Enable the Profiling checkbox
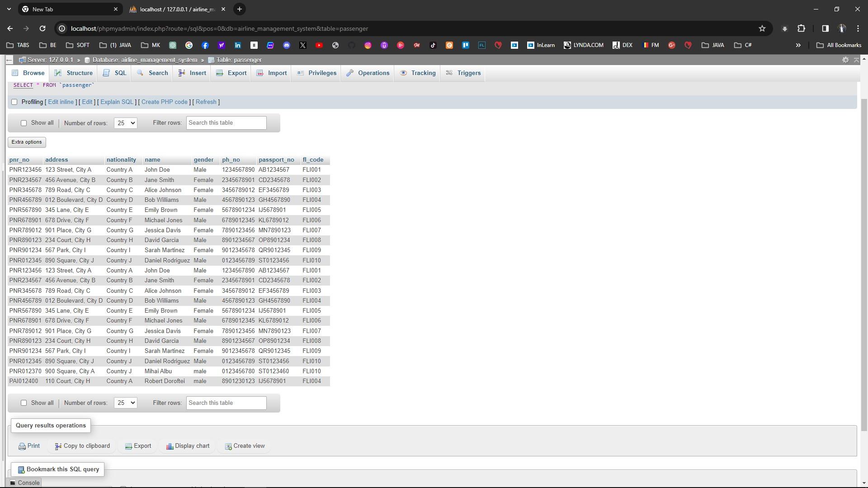 pyautogui.click(x=14, y=102)
